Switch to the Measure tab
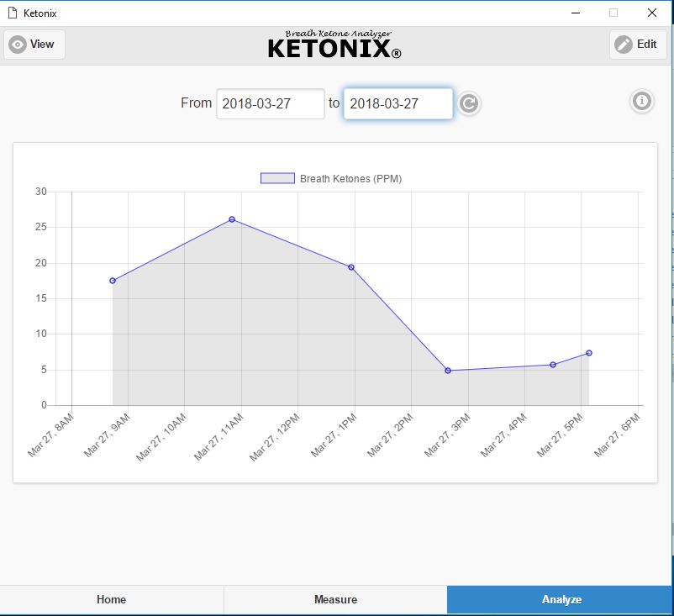Screen dimensions: 674x616 (335, 599)
